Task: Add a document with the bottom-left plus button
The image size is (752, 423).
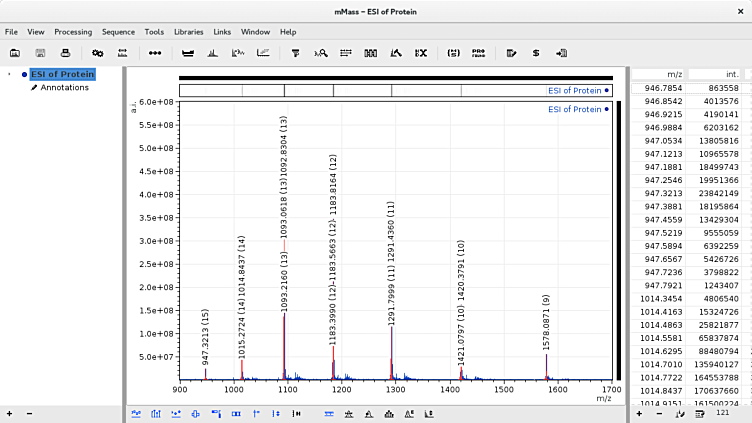Action: (x=10, y=413)
